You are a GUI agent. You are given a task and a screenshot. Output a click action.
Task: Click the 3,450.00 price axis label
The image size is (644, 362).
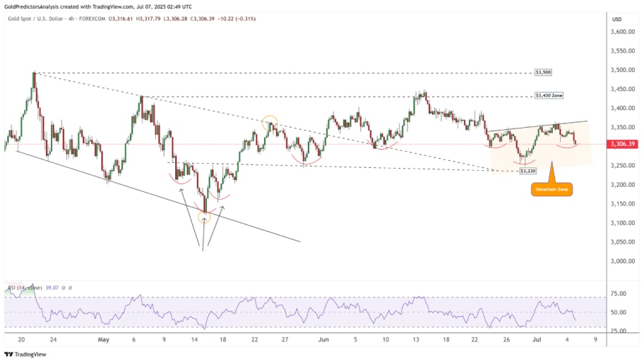pyautogui.click(x=623, y=89)
